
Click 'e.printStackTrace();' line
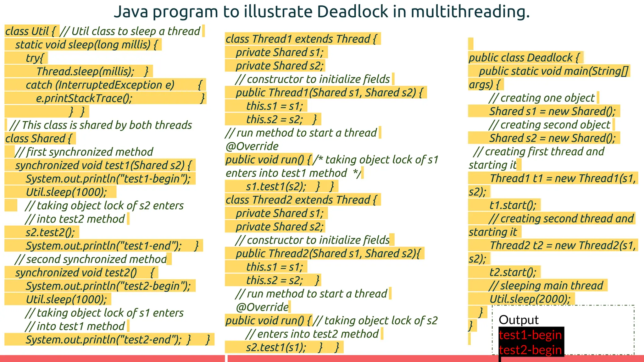pyautogui.click(x=84, y=98)
